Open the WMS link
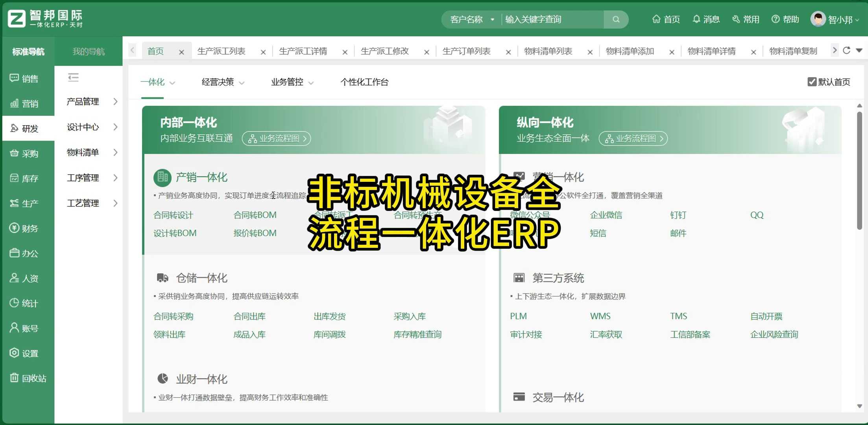The height and width of the screenshot is (425, 868). 600,316
